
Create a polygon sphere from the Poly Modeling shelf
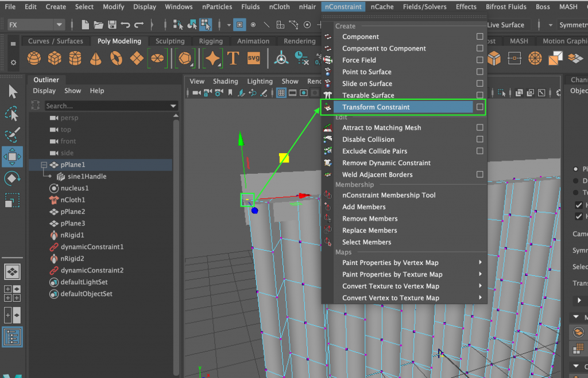click(x=33, y=58)
